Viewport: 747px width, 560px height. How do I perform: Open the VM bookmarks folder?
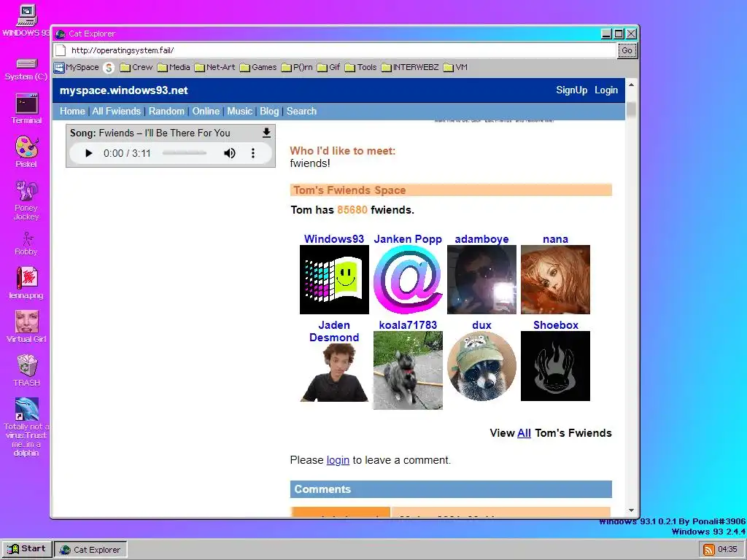[455, 68]
